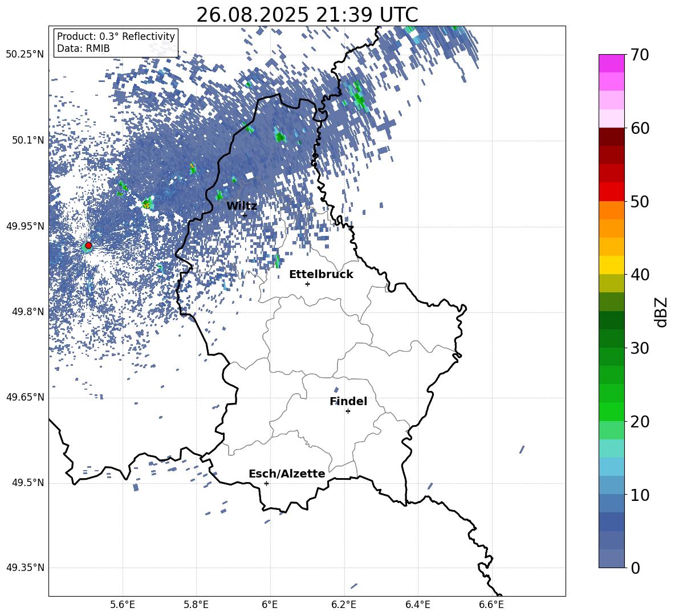
Task: Pick the light cyan colorbar segment near 15
Action: point(612,448)
